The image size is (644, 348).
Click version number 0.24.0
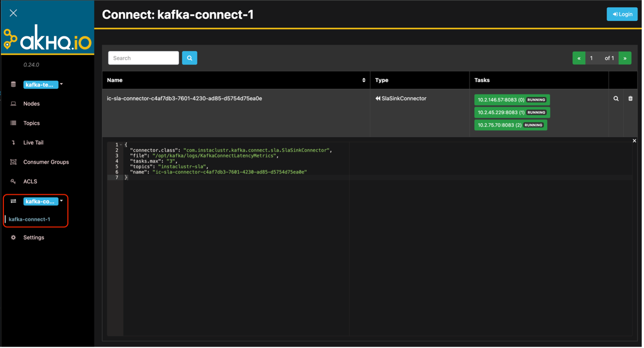tap(31, 65)
